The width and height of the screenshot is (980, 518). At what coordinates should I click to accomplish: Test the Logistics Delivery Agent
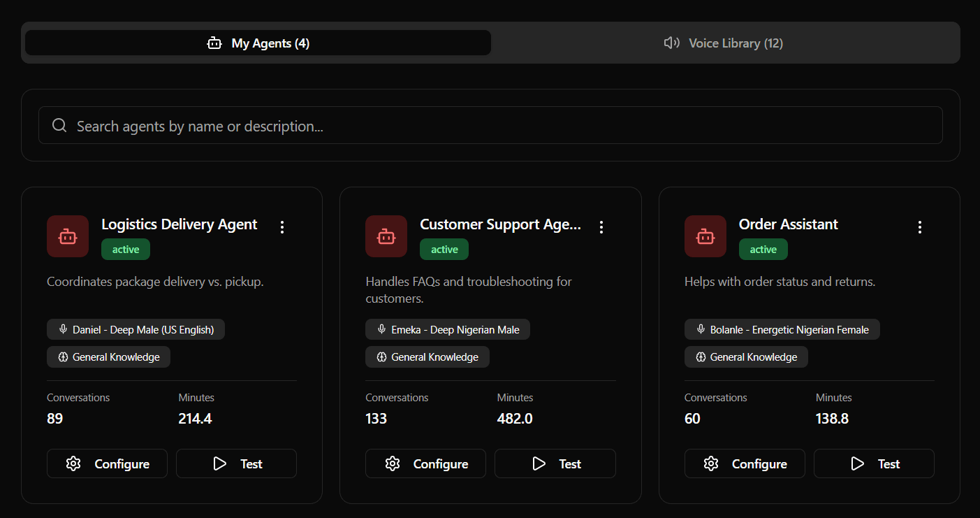pos(236,463)
